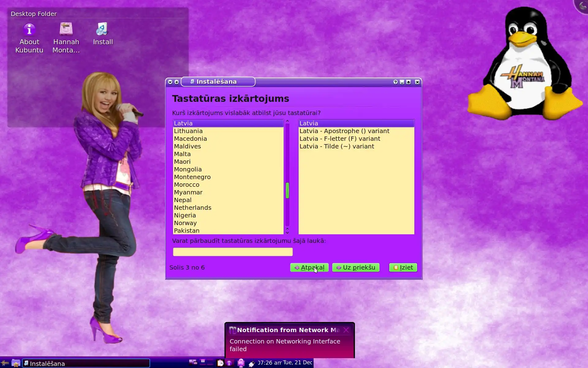This screenshot has height=368, width=588.
Task: Open the window menu arrow in titlebar
Action: pyautogui.click(x=170, y=82)
